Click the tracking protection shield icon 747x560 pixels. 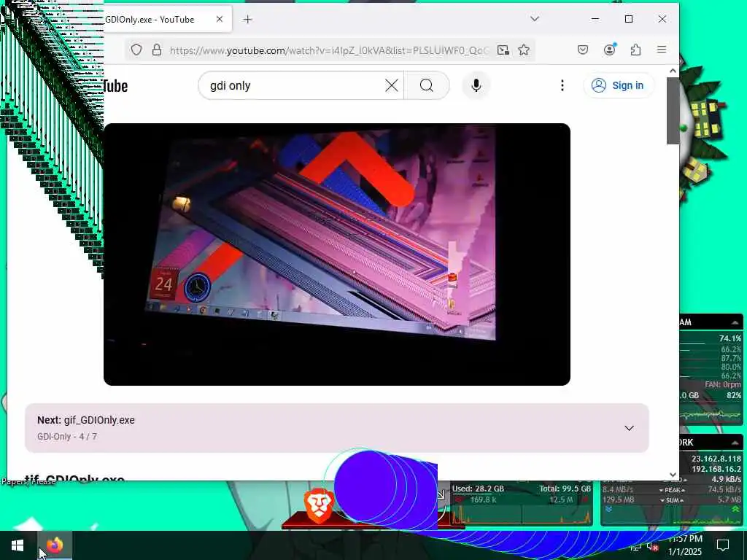coord(136,50)
